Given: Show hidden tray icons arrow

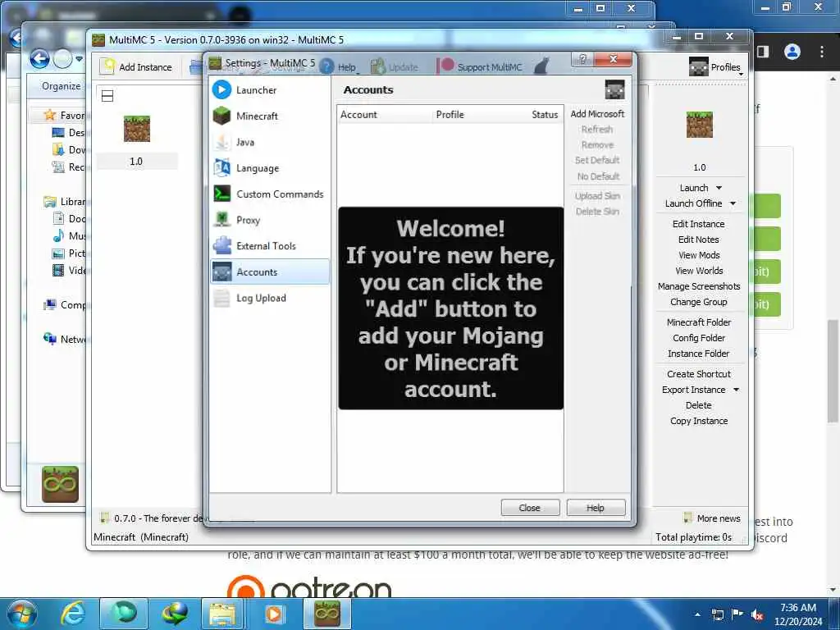Looking at the screenshot, I should click(x=697, y=614).
